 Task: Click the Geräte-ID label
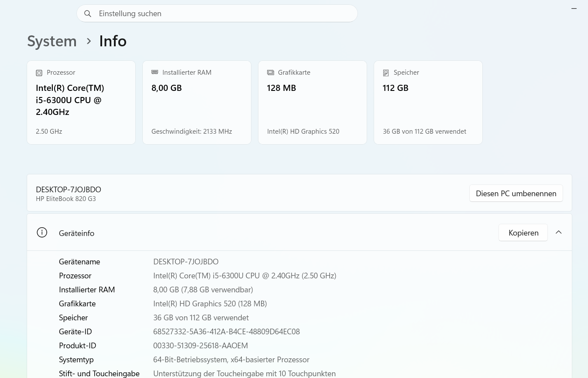tap(76, 332)
